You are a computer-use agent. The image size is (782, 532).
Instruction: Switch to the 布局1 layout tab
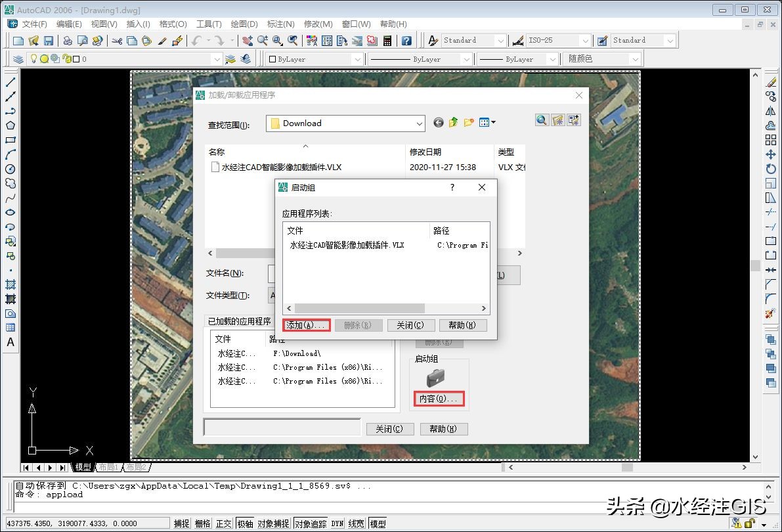point(109,467)
